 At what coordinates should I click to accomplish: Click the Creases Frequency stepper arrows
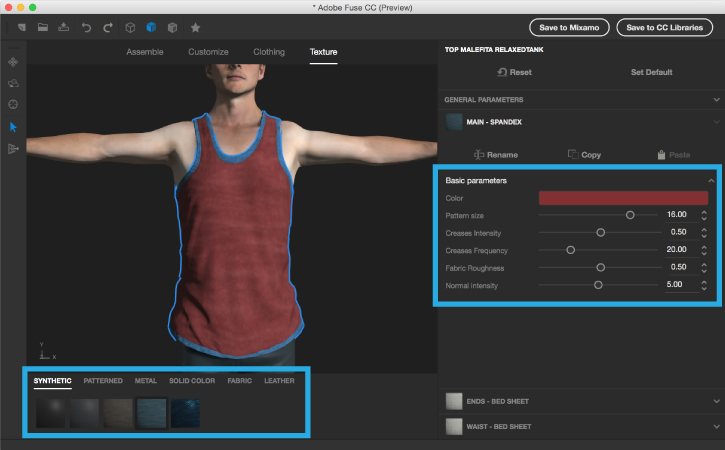[x=704, y=250]
